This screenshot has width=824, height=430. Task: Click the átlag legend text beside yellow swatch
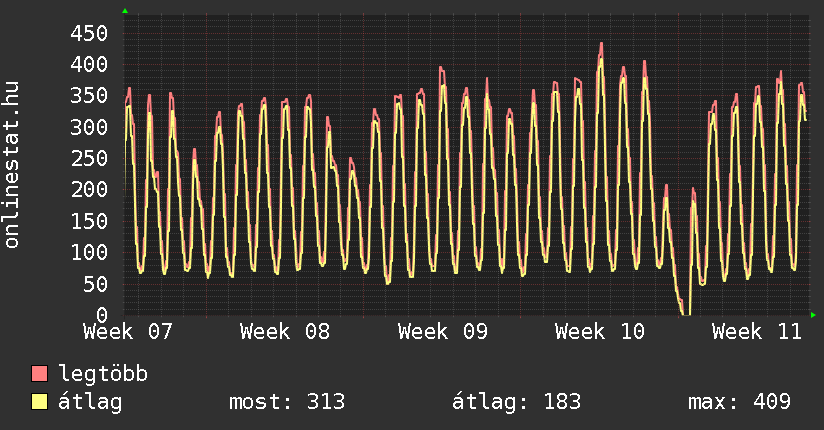click(x=90, y=402)
